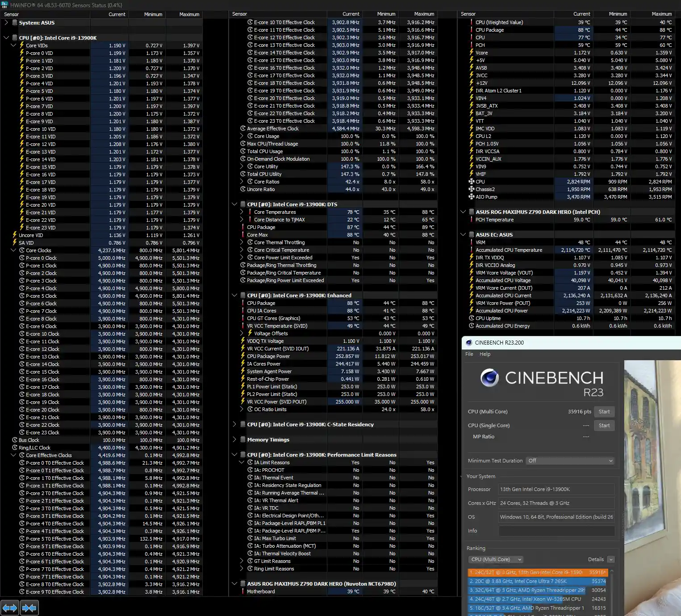Click the clock icon beside Average Effective Clock

coord(243,129)
